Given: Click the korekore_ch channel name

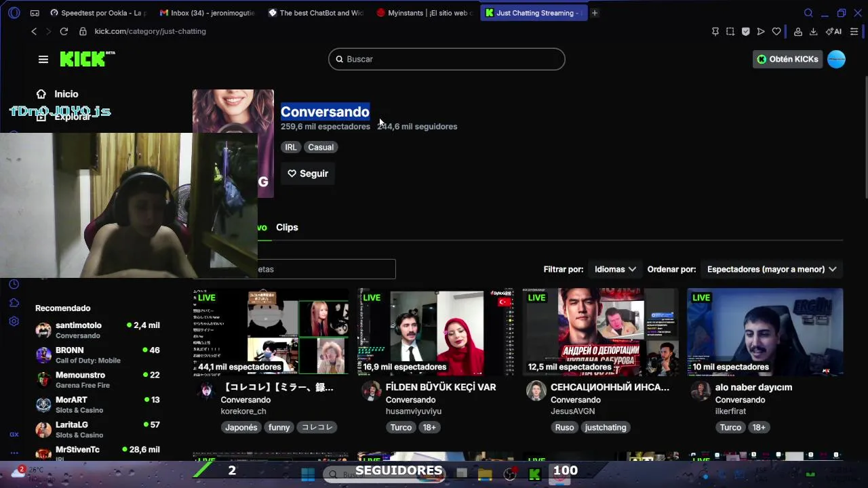Looking at the screenshot, I should (243, 411).
